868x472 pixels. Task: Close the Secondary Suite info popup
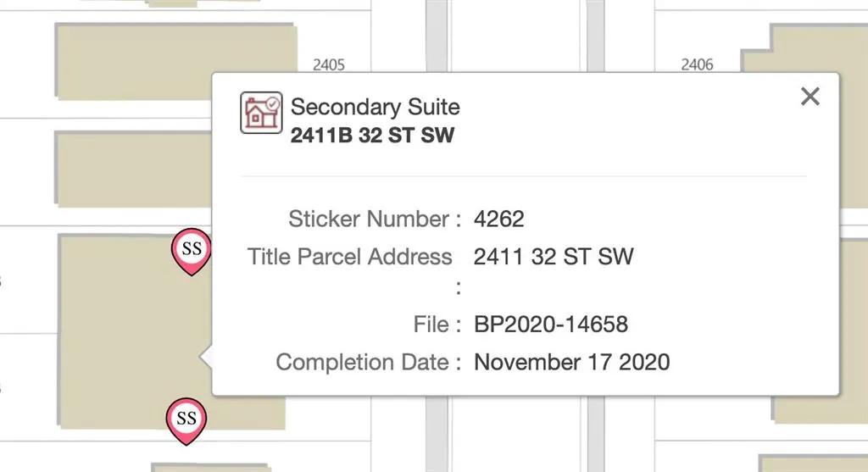(810, 97)
